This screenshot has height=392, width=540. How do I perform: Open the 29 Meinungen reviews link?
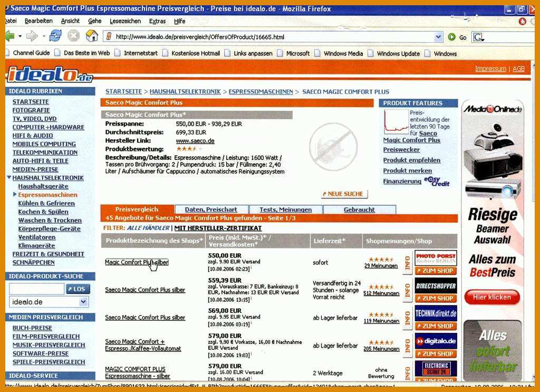coord(381,265)
